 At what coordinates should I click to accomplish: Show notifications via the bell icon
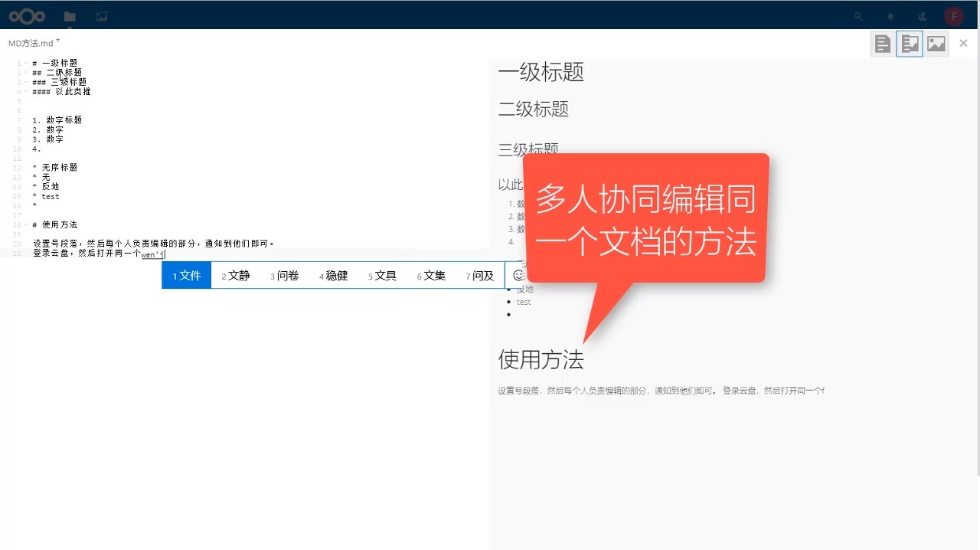coord(890,16)
